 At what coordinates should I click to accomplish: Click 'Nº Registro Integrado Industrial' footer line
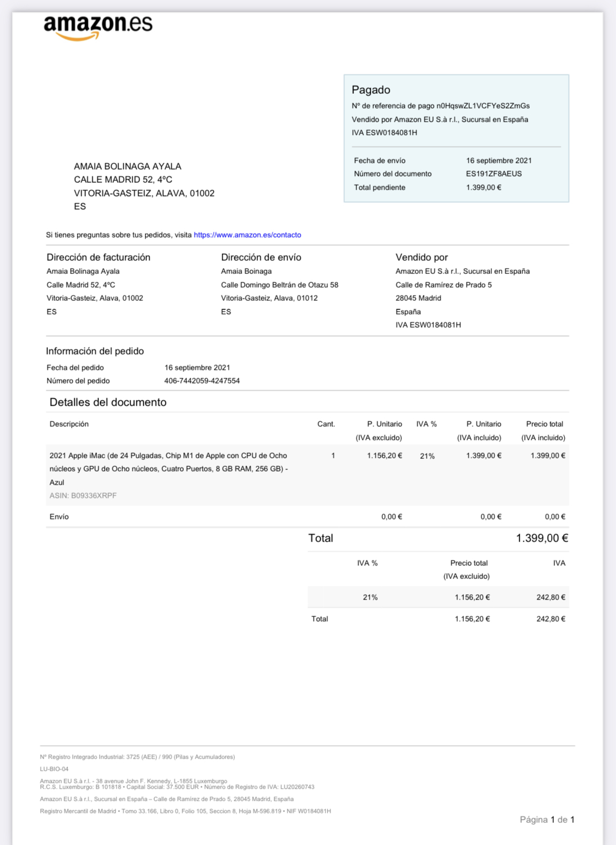coord(137,757)
